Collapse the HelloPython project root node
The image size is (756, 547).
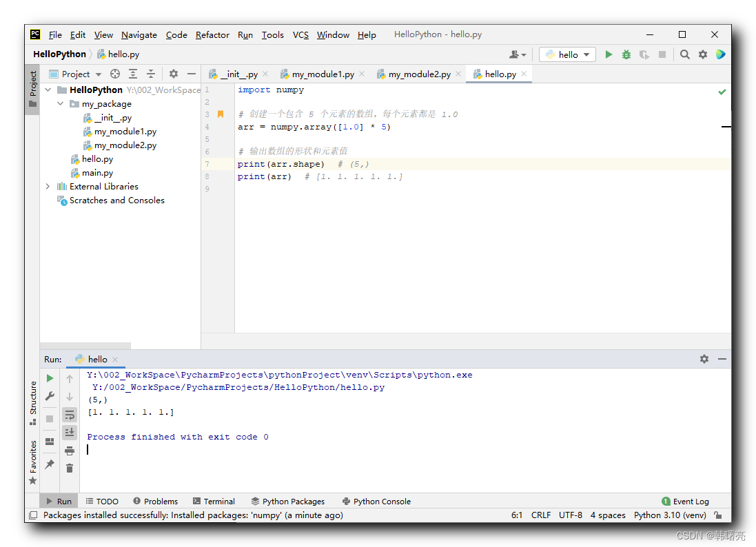(x=48, y=90)
